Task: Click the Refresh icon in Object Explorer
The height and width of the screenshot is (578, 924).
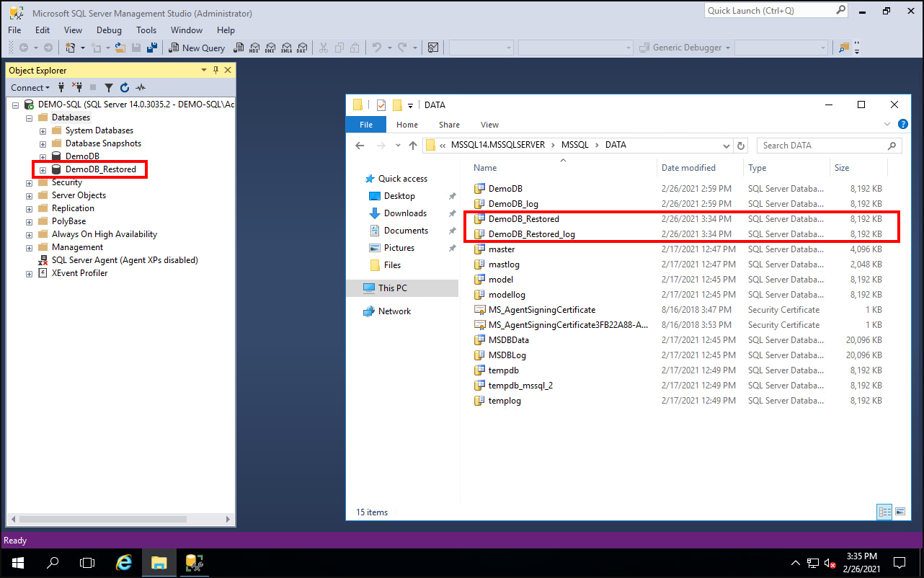Action: [124, 88]
